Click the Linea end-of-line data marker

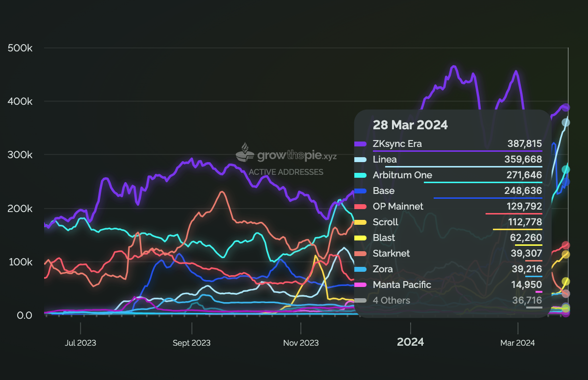point(565,122)
